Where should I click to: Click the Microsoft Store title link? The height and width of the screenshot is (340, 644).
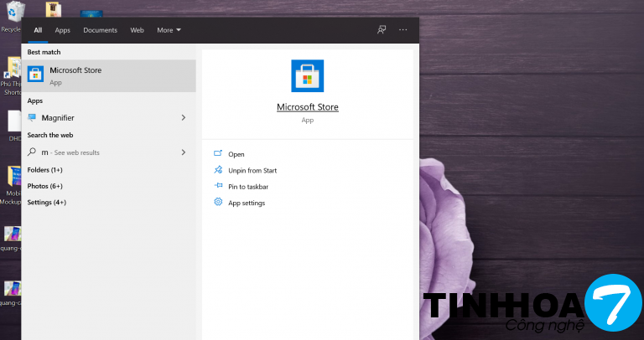tap(307, 107)
